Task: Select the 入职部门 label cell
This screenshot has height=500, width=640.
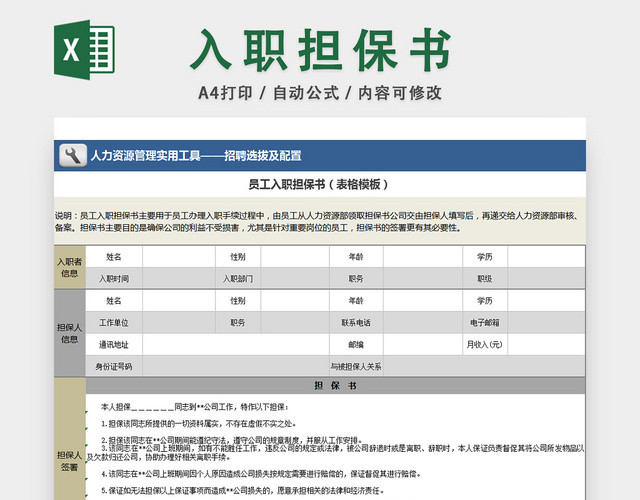Action: coord(238,279)
